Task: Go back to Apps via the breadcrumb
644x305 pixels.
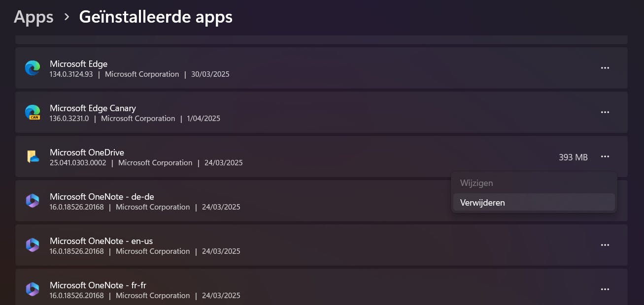Action: point(33,17)
